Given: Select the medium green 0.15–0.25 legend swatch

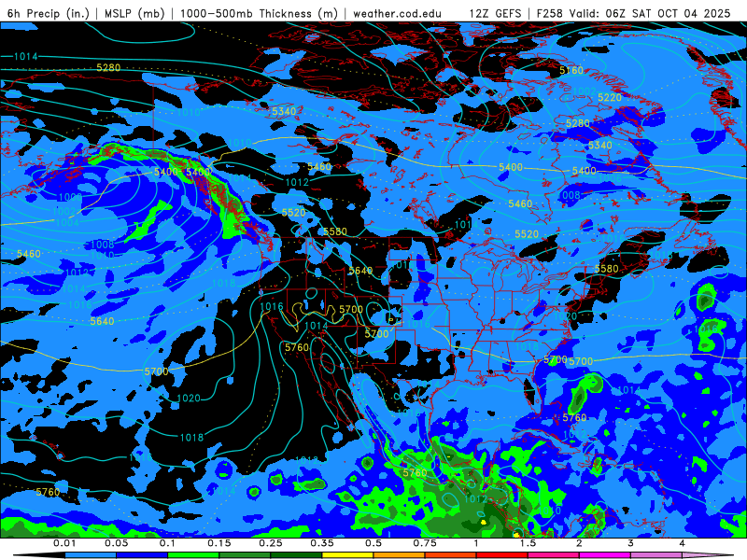Looking at the screenshot, I should coord(245,555).
